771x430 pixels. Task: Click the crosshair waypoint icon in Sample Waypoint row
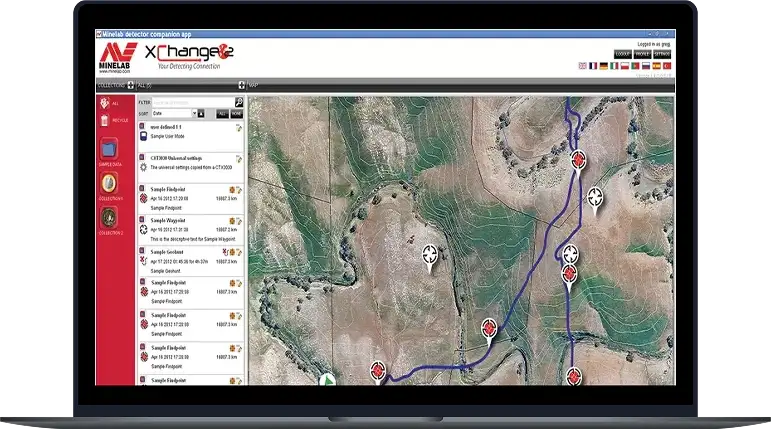tap(143, 229)
